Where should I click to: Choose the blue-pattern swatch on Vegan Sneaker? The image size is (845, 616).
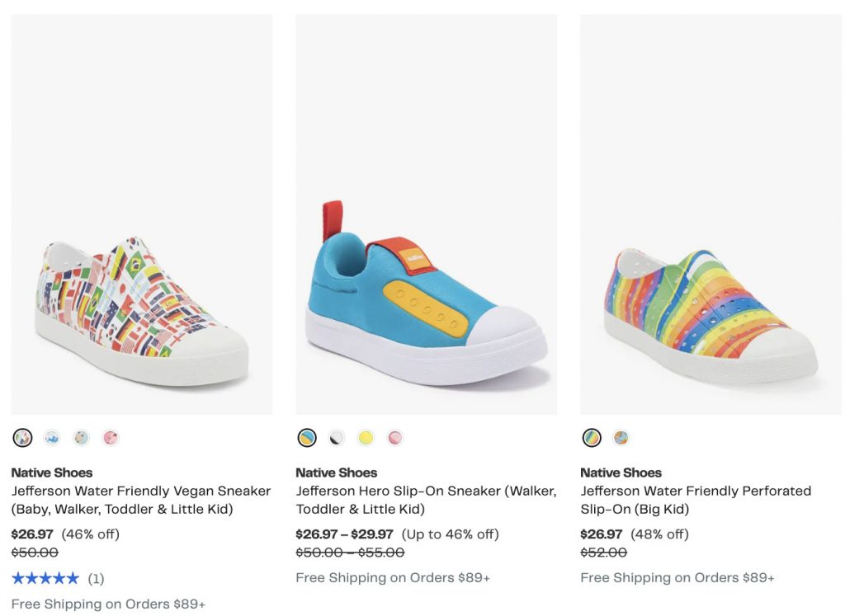coord(52,438)
